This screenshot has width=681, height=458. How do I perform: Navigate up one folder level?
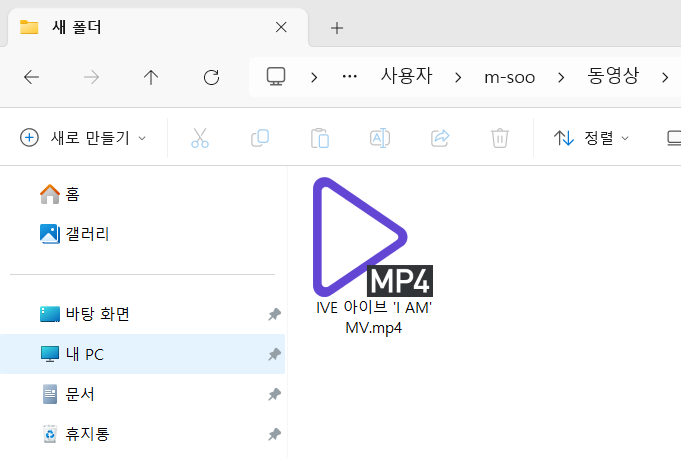pyautogui.click(x=151, y=77)
